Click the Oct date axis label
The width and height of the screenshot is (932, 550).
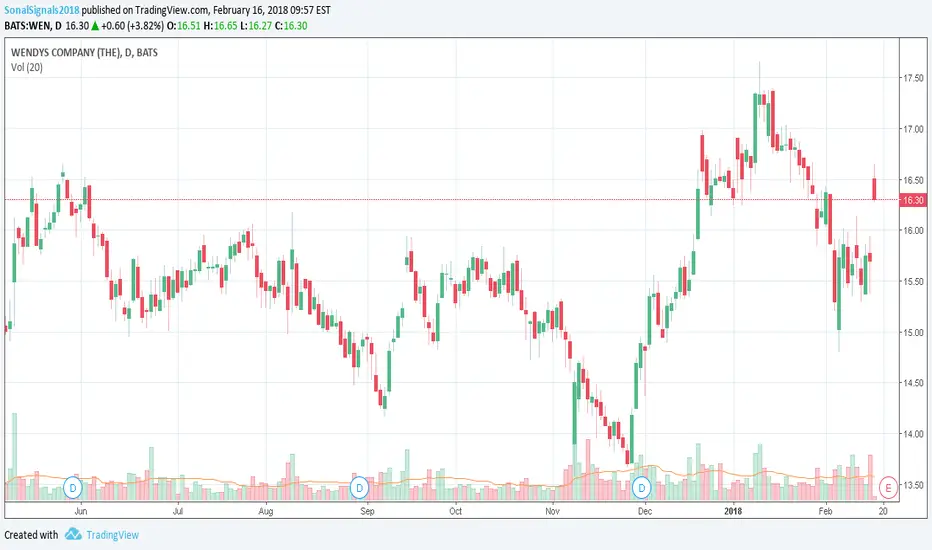(x=455, y=511)
